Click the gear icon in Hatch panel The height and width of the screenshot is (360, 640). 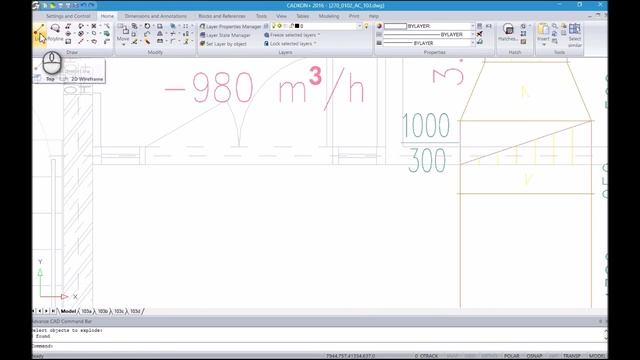pyautogui.click(x=523, y=26)
